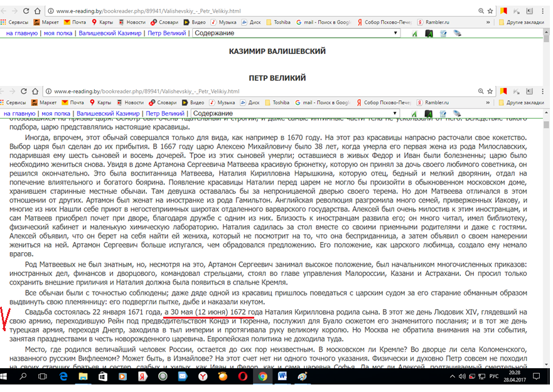Open the Маркет bookmark in the upper bookmarks bar
The height and width of the screenshot is (392, 553).
[46, 22]
